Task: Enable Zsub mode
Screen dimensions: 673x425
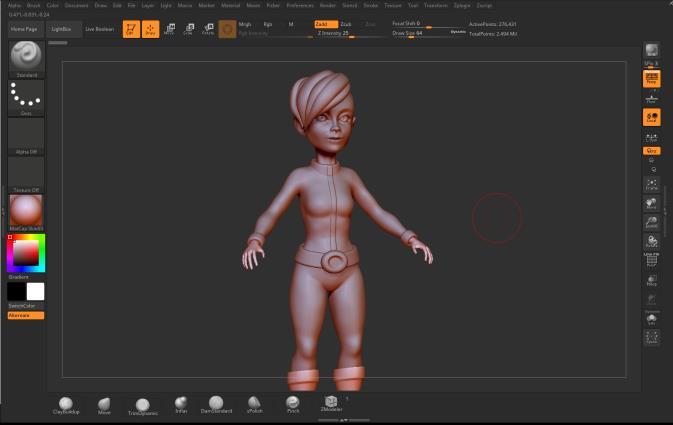Action: (x=346, y=24)
